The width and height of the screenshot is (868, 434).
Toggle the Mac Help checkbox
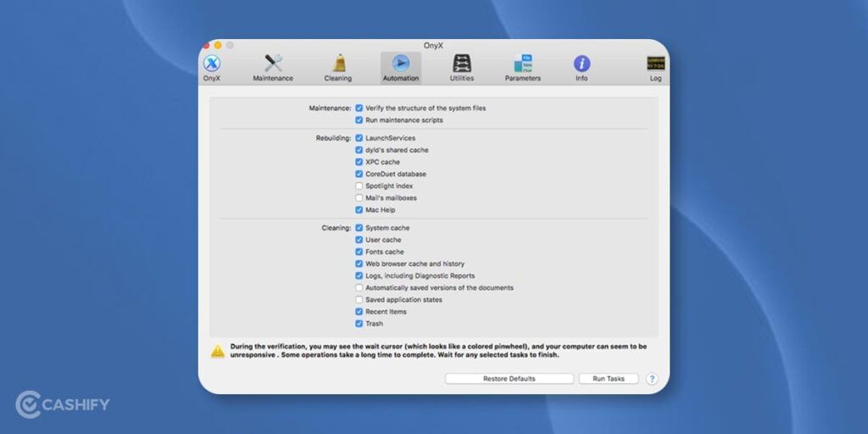(359, 210)
